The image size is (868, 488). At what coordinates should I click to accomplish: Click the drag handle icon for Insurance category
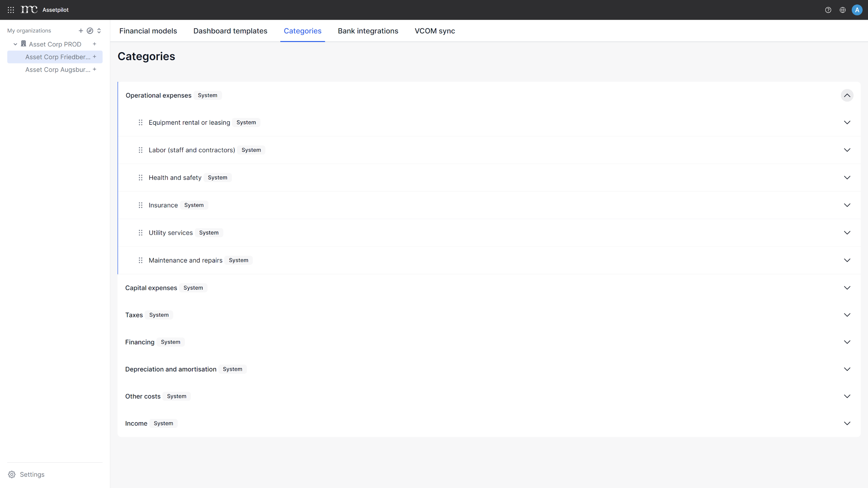[x=140, y=205]
